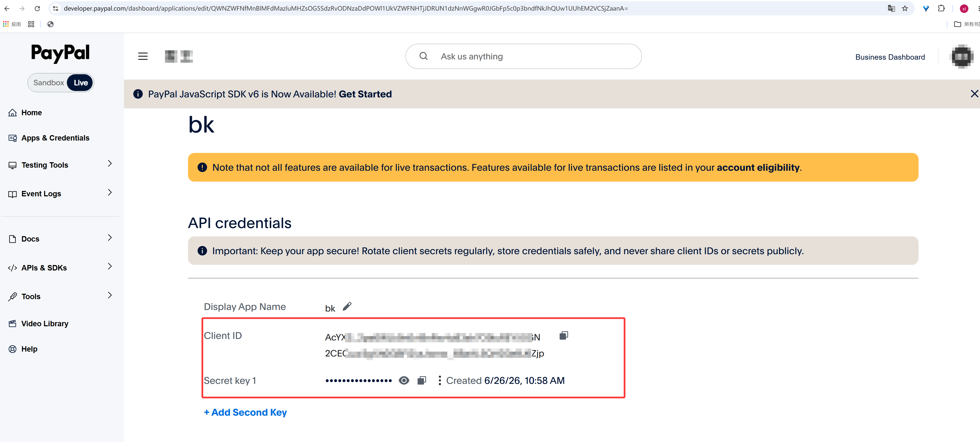
Task: Reload the browser page
Action: pos(37,8)
